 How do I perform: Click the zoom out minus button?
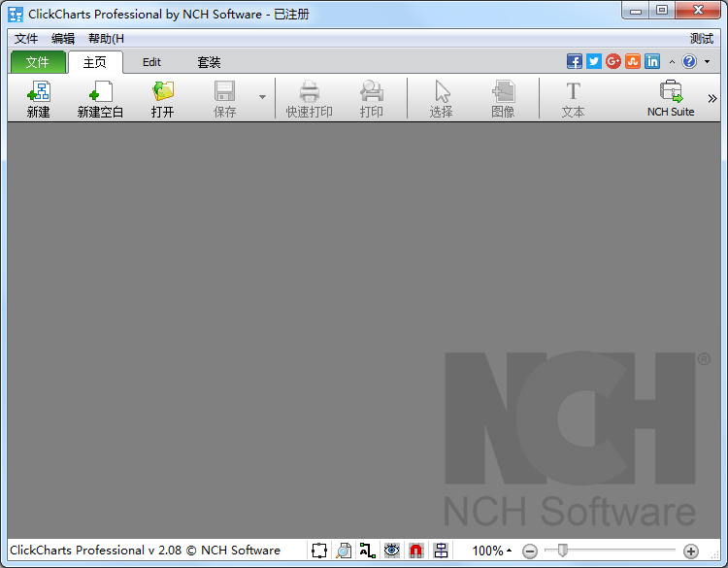tap(530, 551)
